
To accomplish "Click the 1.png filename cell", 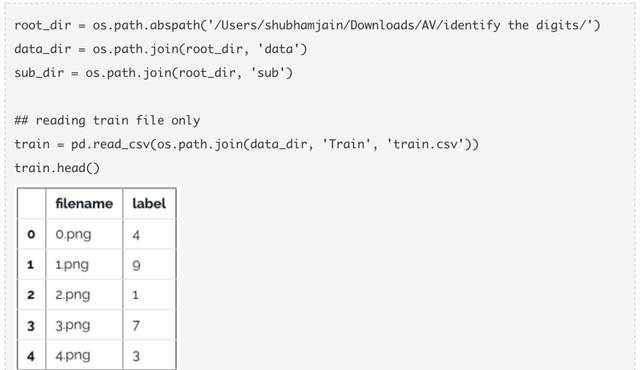I will (84, 265).
